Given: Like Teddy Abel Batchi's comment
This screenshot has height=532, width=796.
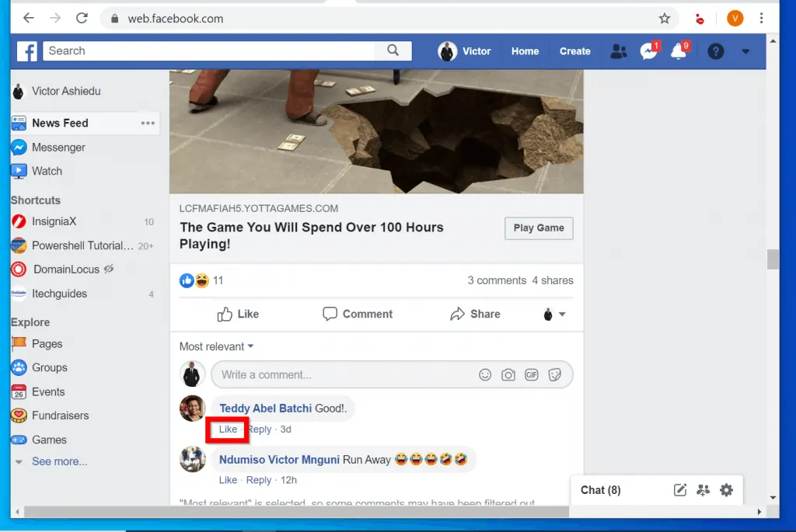Looking at the screenshot, I should [227, 429].
